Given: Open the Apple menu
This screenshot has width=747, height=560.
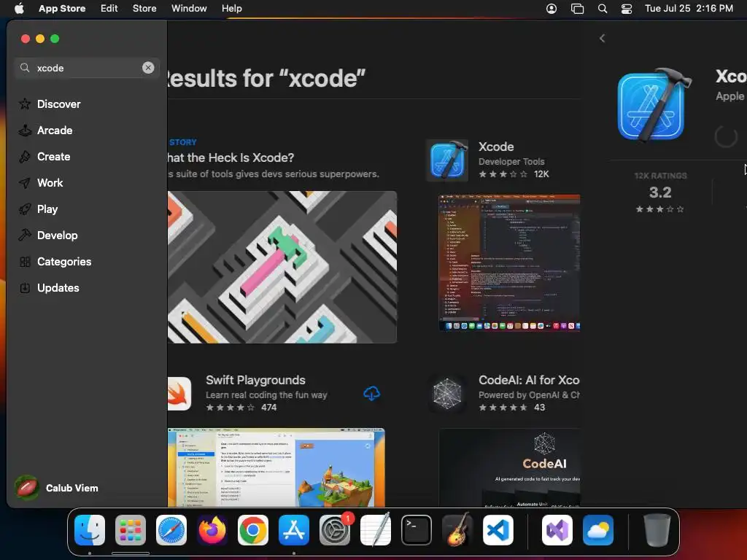Looking at the screenshot, I should point(19,9).
